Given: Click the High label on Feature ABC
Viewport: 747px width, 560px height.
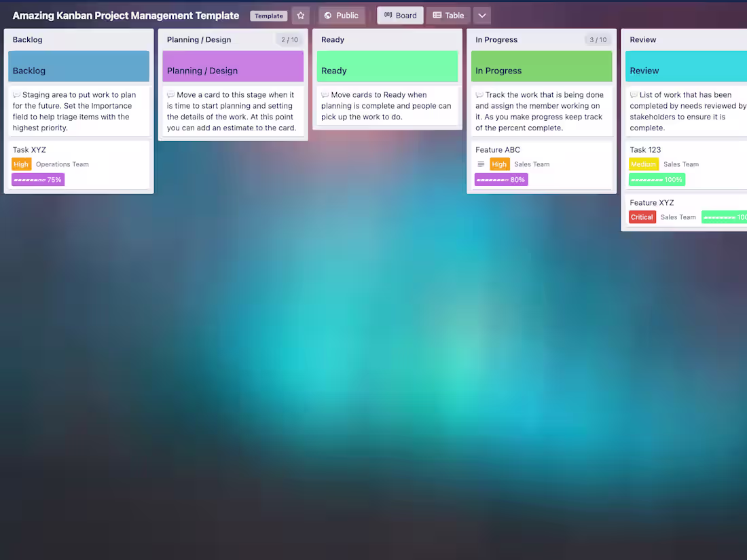Looking at the screenshot, I should (x=500, y=164).
